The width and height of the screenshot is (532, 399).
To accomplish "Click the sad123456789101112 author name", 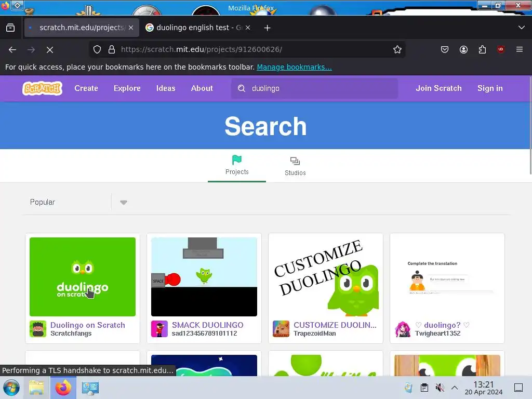I will pyautogui.click(x=204, y=334).
